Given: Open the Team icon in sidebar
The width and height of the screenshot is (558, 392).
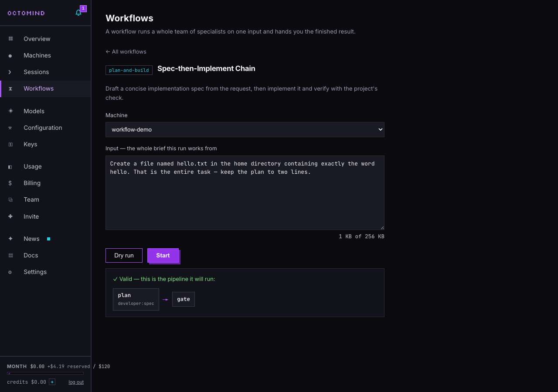Looking at the screenshot, I should [10, 199].
